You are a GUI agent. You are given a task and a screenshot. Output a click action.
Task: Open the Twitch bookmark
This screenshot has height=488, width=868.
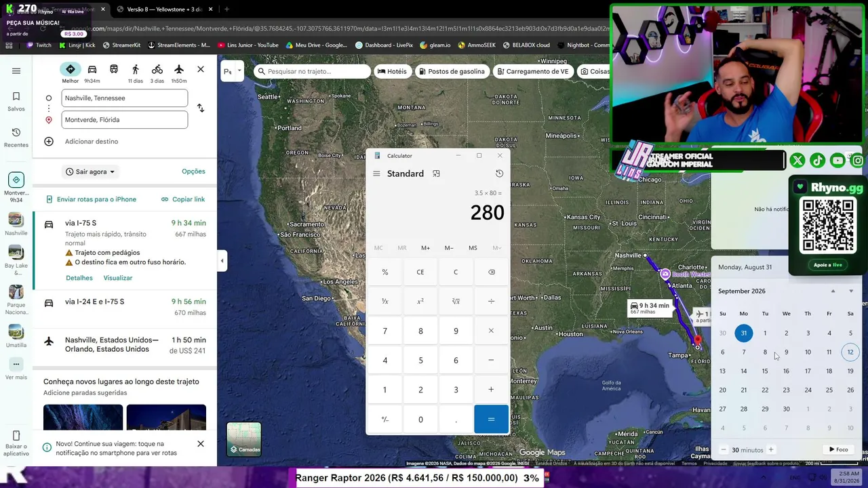[x=39, y=45]
